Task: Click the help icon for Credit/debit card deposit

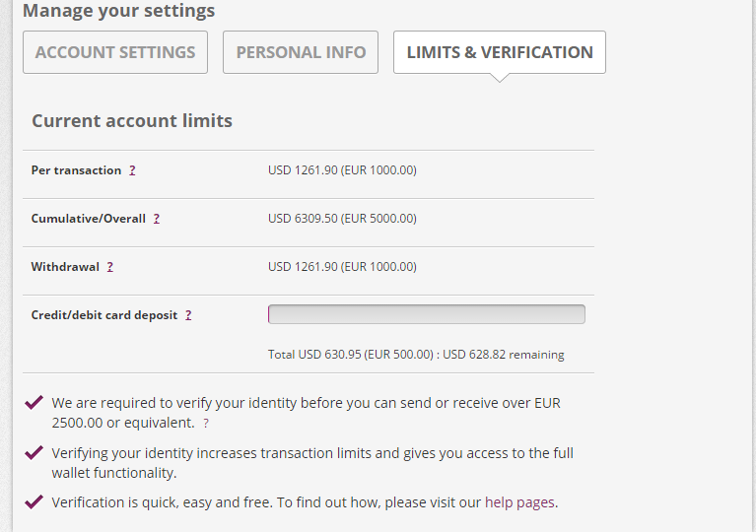Action: coord(188,315)
